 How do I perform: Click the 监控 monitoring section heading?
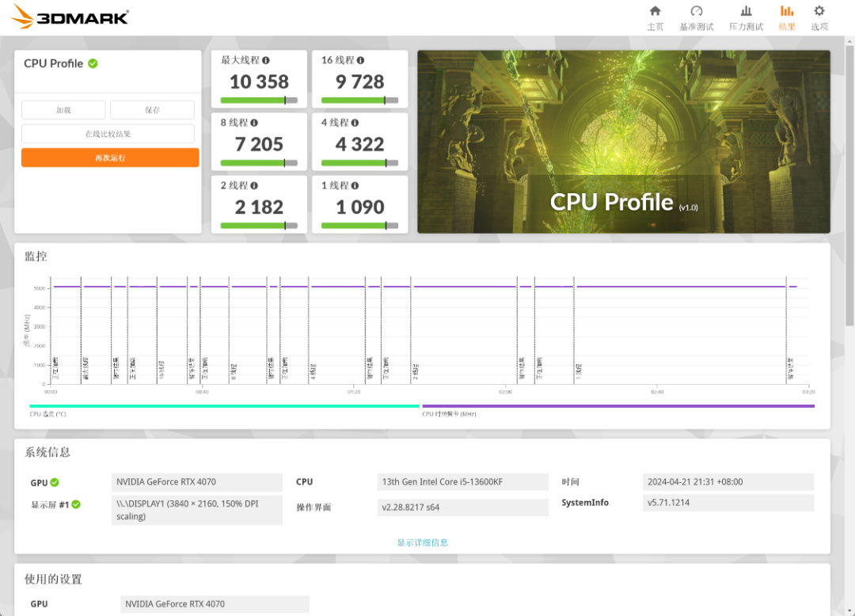[x=36, y=257]
